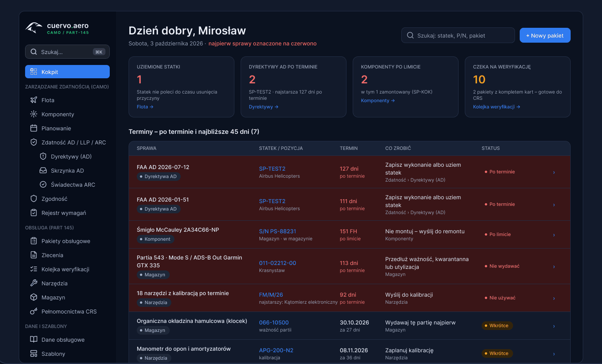
Task: Open the Szablony layout icon
Action: click(34, 354)
